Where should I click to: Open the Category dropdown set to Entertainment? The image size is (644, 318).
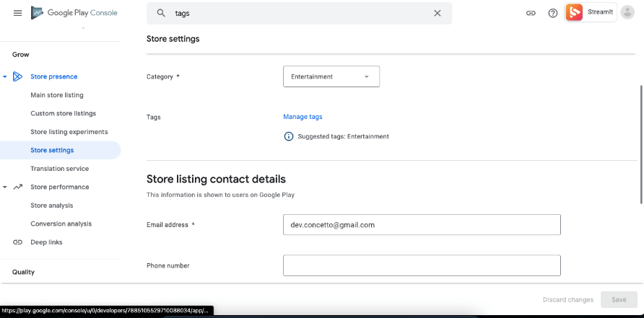coord(331,76)
